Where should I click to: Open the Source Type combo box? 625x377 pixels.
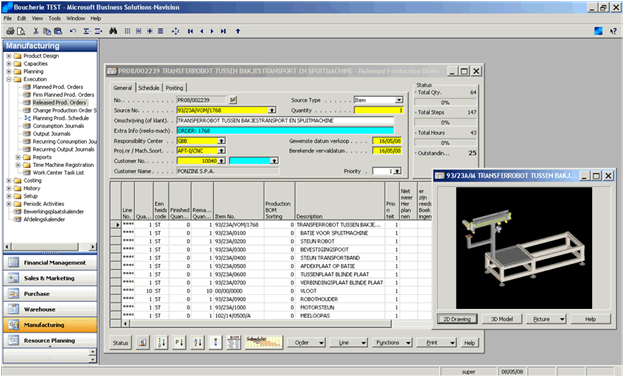click(399, 100)
